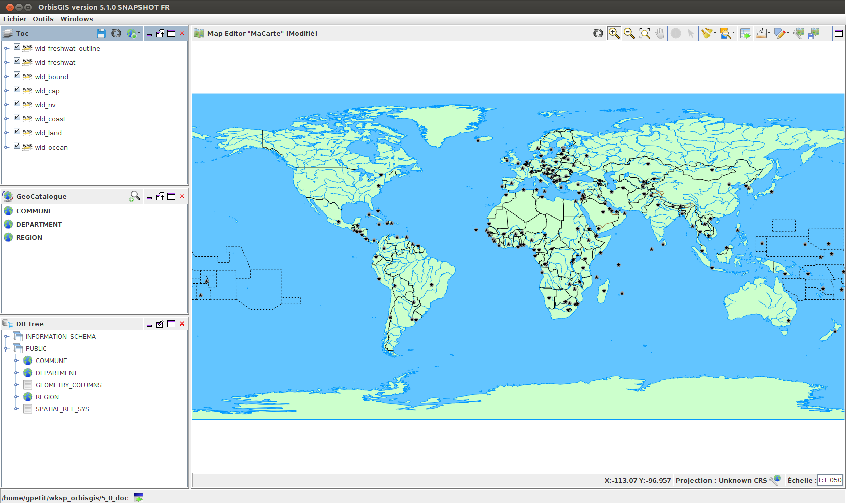Toggle visibility of wld_riv layer

17,103
